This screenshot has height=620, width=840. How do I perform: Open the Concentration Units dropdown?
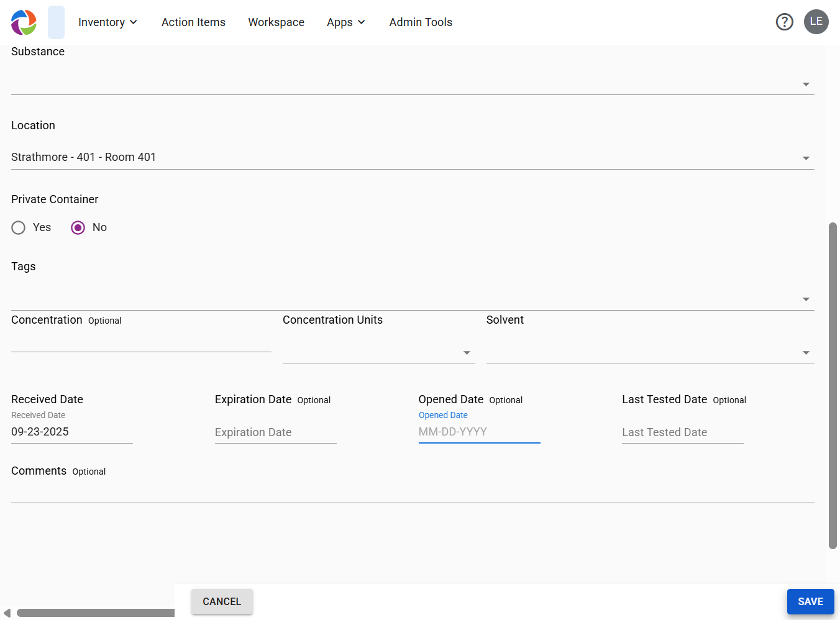click(379, 352)
